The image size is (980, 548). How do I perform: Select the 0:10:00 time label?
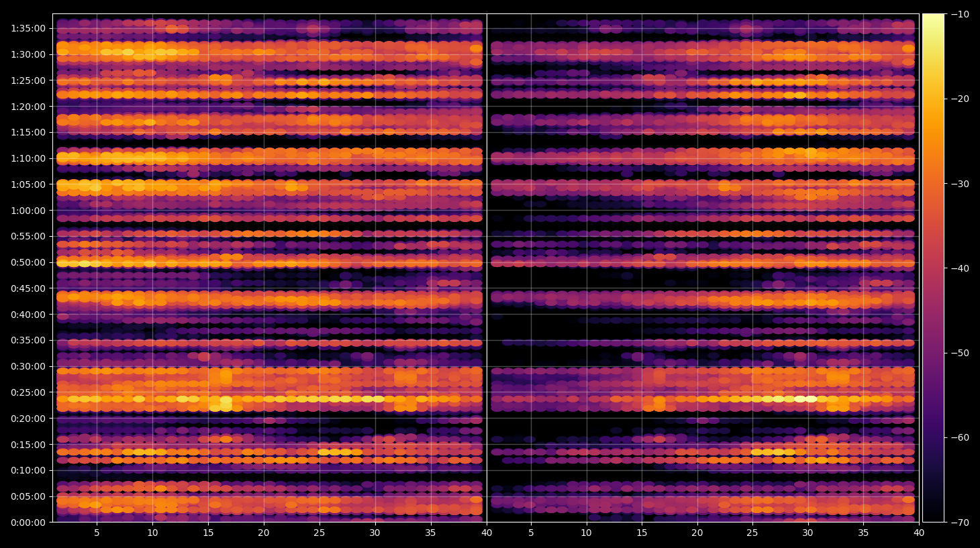tap(28, 470)
